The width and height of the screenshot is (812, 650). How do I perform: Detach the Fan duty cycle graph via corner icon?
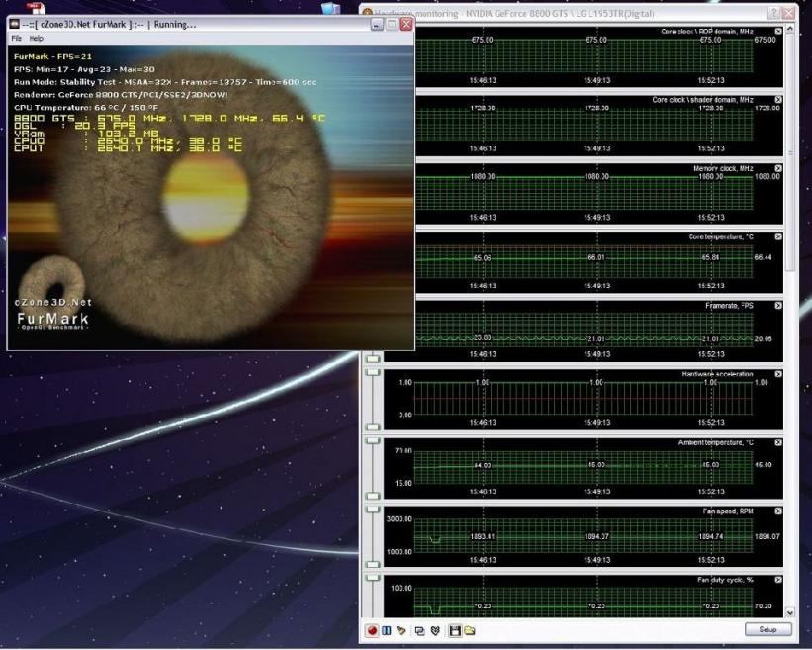pos(777,580)
